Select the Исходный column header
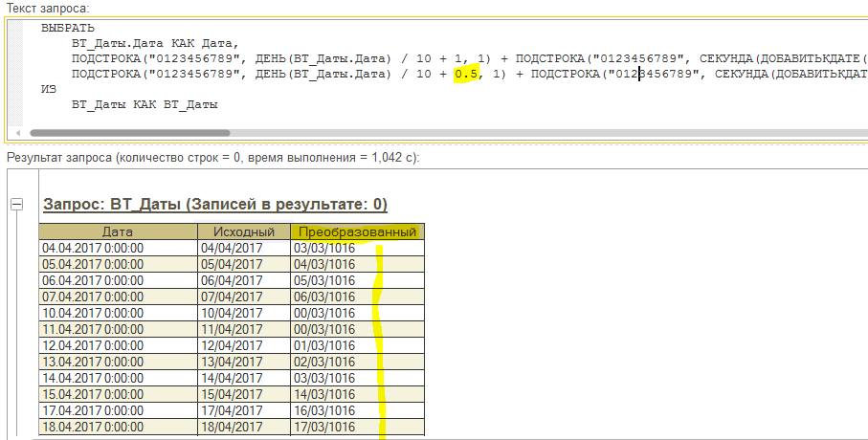868x440 pixels. point(244,231)
